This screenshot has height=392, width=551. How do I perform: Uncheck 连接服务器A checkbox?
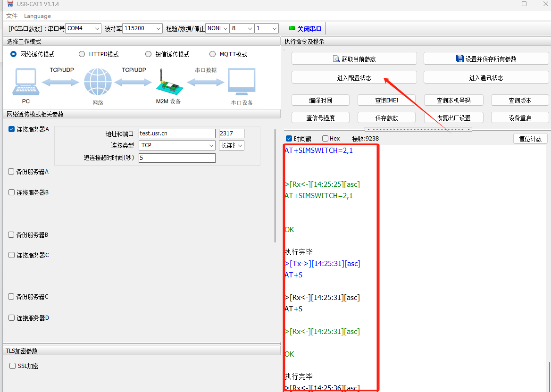(x=12, y=129)
